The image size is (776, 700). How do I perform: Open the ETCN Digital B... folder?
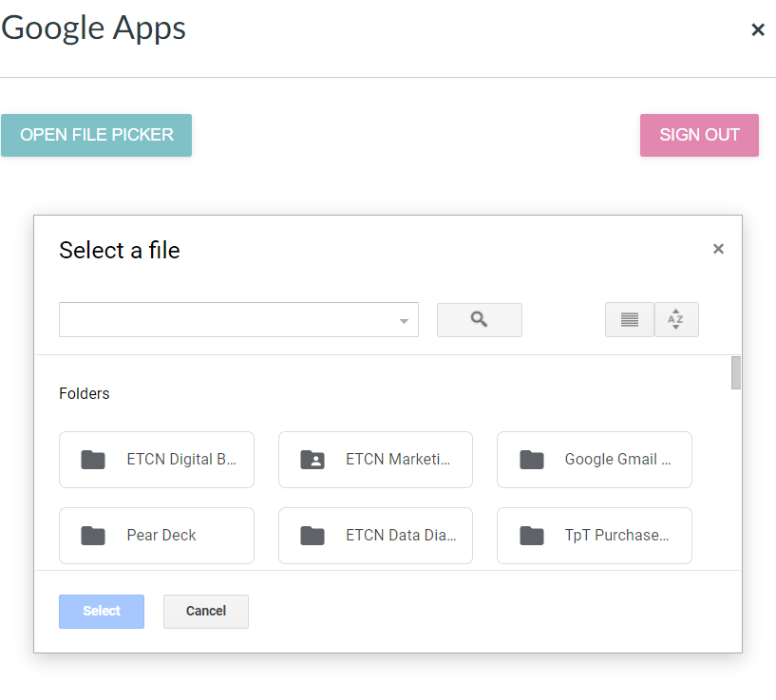[157, 460]
